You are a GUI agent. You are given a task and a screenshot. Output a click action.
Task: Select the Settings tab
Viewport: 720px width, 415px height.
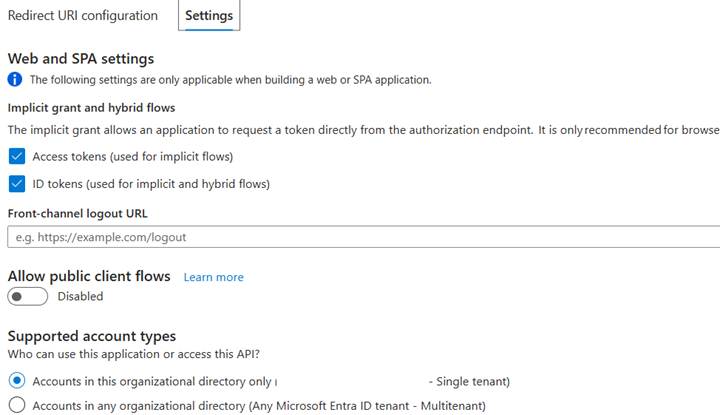click(x=209, y=16)
